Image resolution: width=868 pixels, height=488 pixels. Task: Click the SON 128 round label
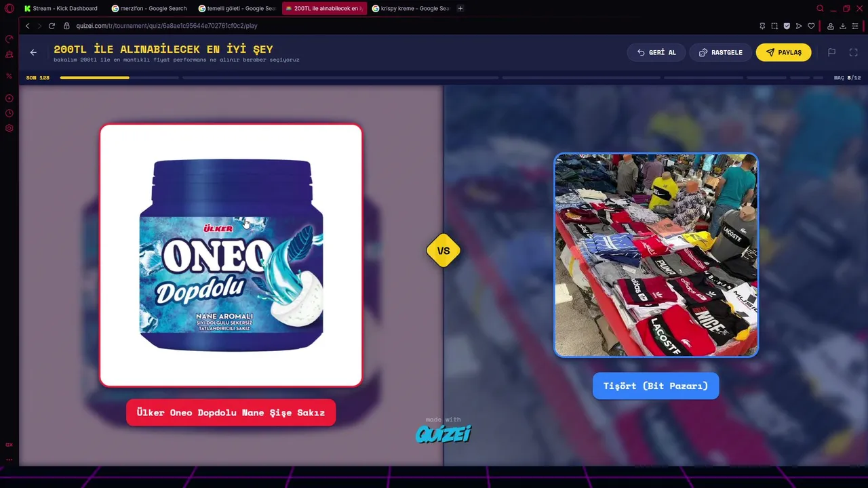click(x=38, y=78)
